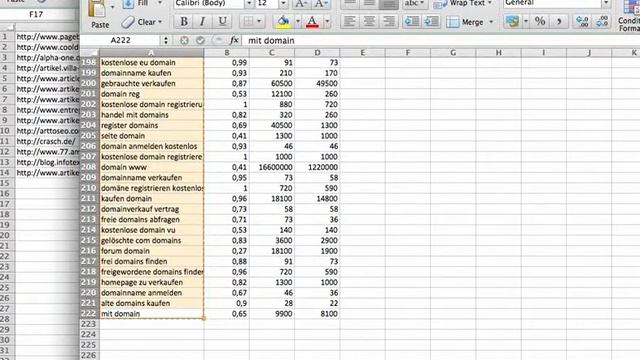Open the borders dropdown arrow
The width and height of the screenshot is (640, 360).
[259, 21]
